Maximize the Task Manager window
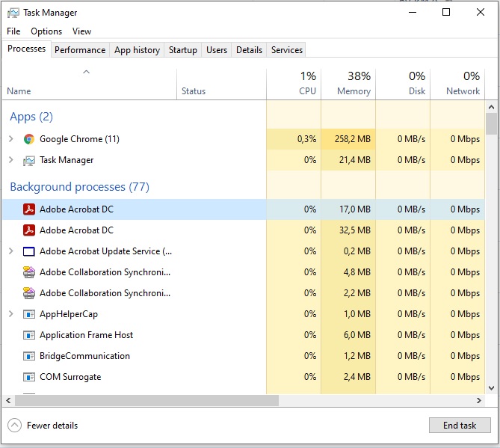 446,13
